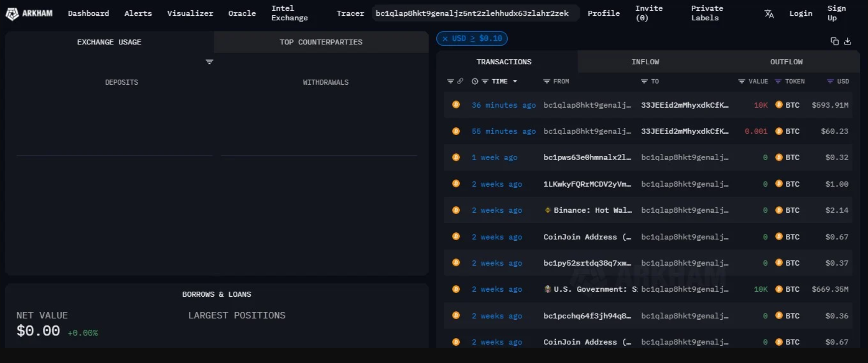Open the Exchange Usage filter icon

pyautogui.click(x=209, y=62)
